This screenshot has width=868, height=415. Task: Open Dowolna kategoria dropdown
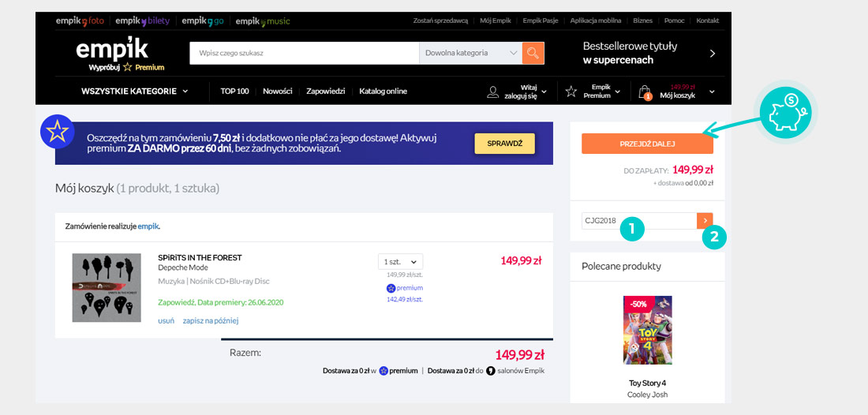(x=470, y=53)
